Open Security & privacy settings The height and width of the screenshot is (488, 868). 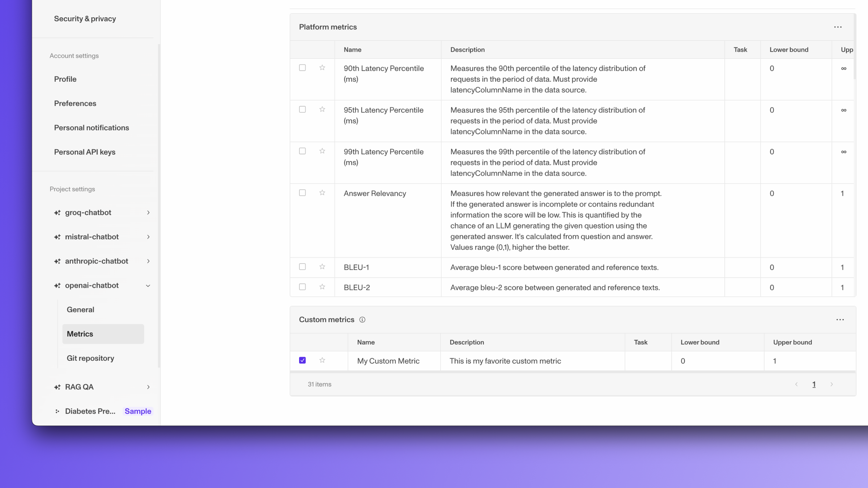(85, 19)
